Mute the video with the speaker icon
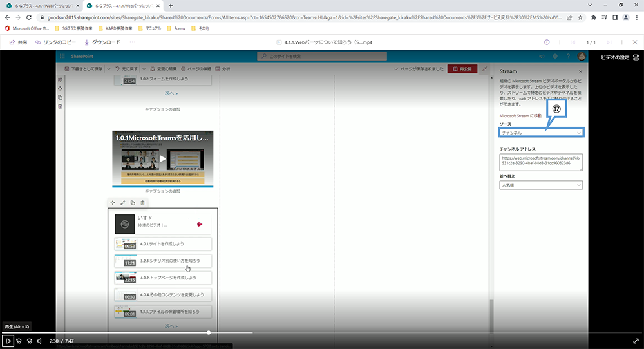 tap(40, 341)
